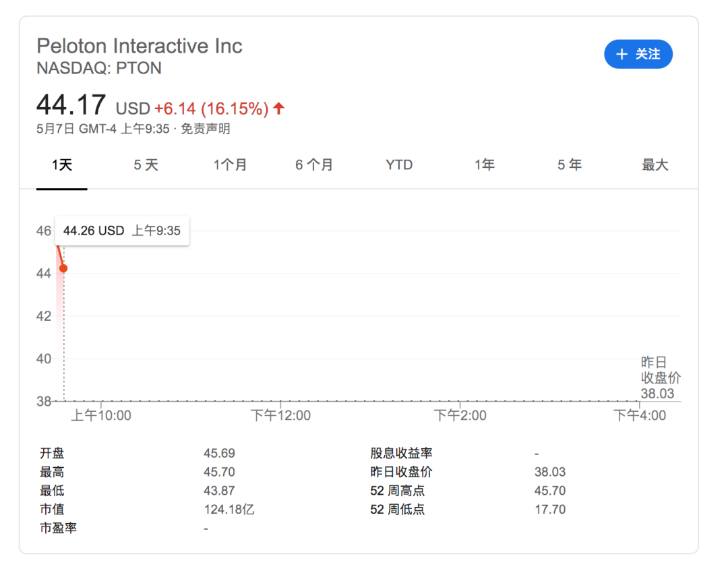Select the 最大 range tab
The width and height of the screenshot is (728, 573).
655,165
